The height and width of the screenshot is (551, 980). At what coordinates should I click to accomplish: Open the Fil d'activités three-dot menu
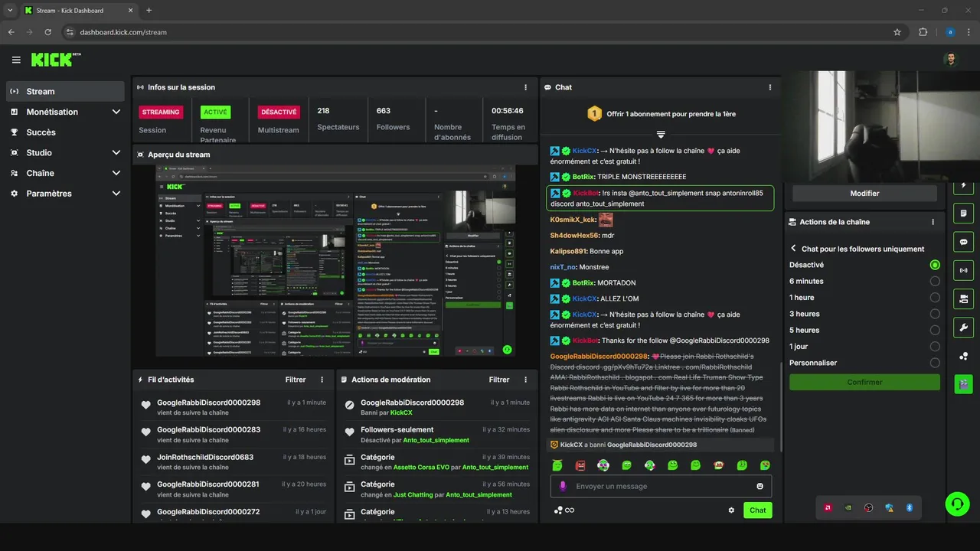point(322,380)
